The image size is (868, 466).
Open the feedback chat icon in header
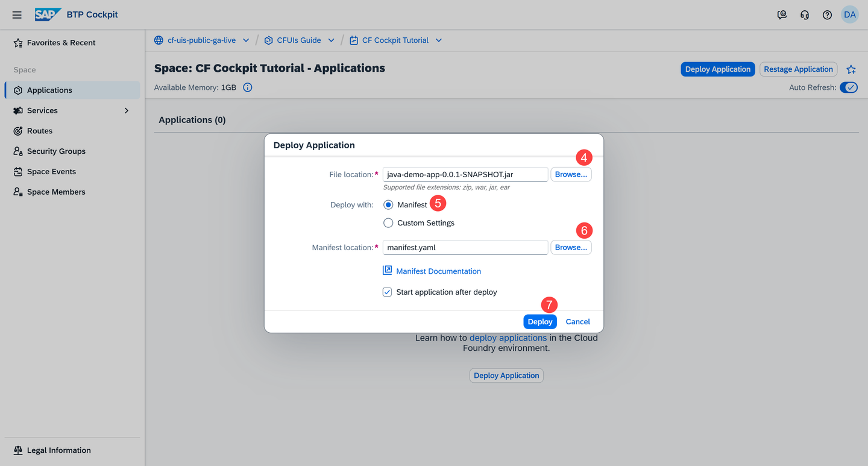pos(782,14)
